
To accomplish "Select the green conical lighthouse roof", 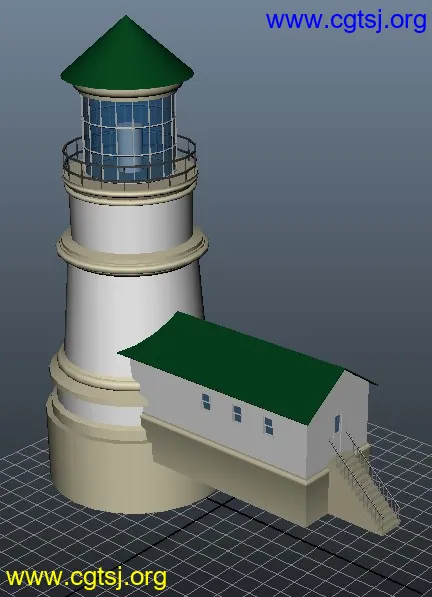I will point(127,53).
